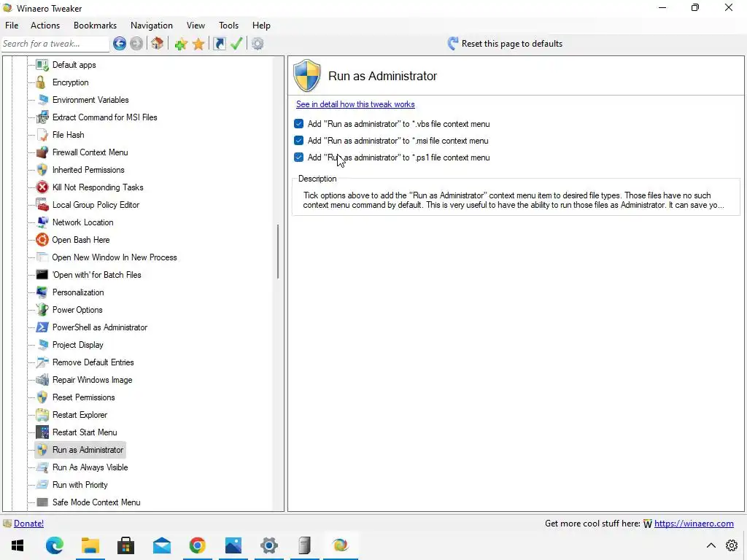Open the Bookmarks menu

click(x=95, y=26)
